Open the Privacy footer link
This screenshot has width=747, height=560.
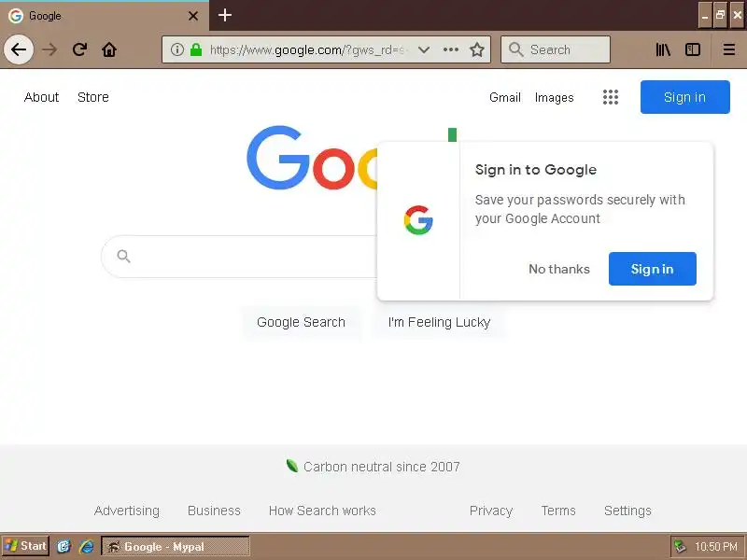tap(491, 511)
